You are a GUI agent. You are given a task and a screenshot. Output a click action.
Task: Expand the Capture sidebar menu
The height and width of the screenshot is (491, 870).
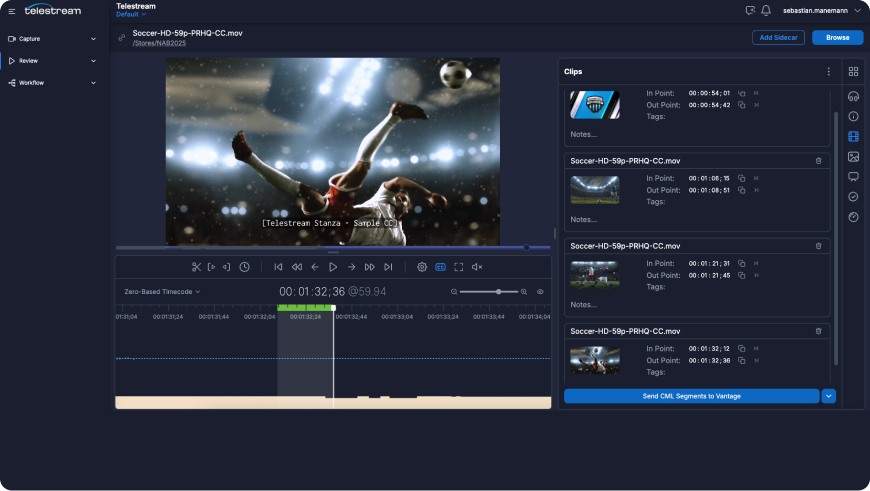[x=55, y=39]
